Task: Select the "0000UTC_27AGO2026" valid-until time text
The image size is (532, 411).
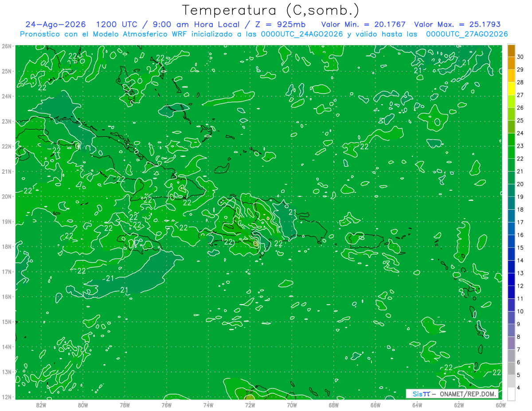Action: point(467,34)
